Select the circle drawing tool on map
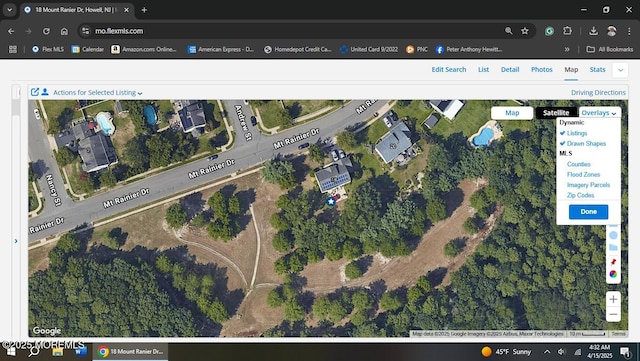The width and height of the screenshot is (640, 361). (613, 235)
